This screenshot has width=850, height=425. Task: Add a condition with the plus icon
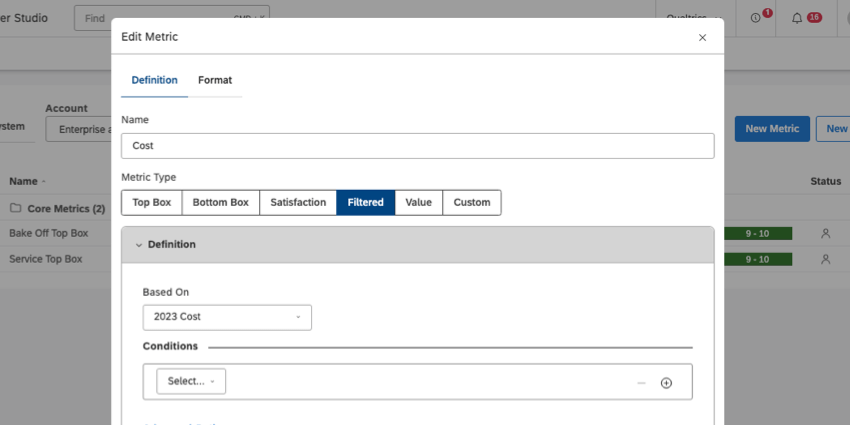tap(666, 383)
